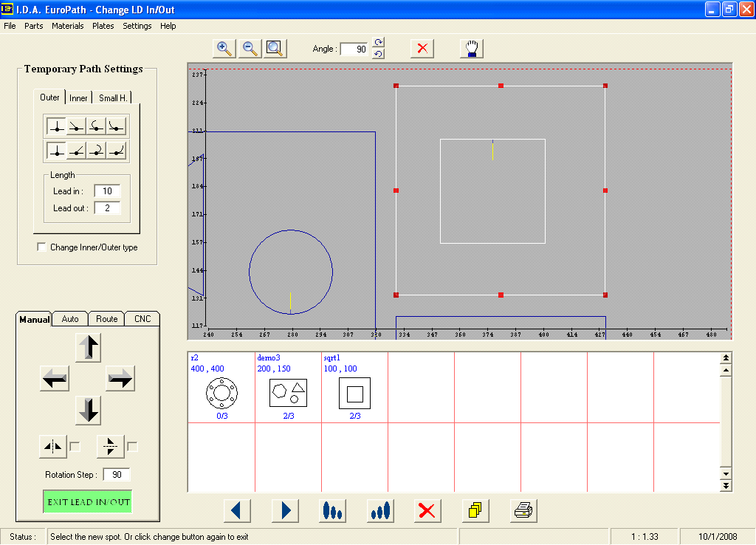The width and height of the screenshot is (756, 545).
Task: Select the CNC tab
Action: point(142,319)
